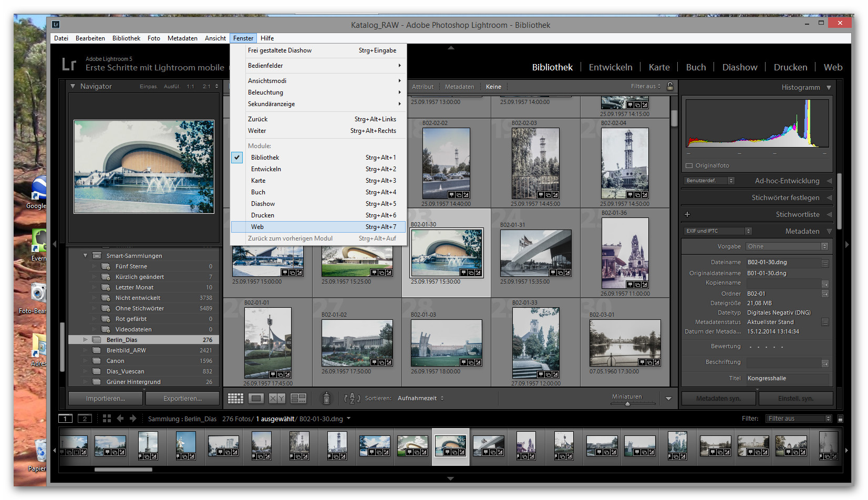The width and height of the screenshot is (868, 500).
Task: Enable the Originalfoto checkbox
Action: (x=689, y=166)
